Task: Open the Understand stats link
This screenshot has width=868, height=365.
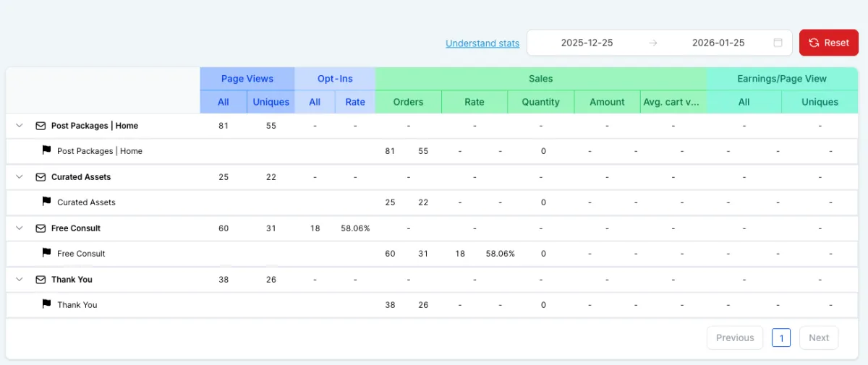Action: click(x=482, y=43)
